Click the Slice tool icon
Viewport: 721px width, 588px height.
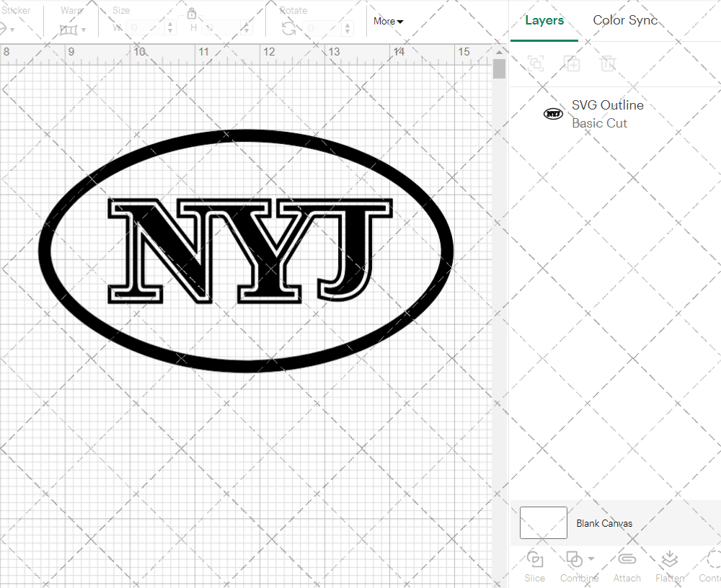(535, 559)
